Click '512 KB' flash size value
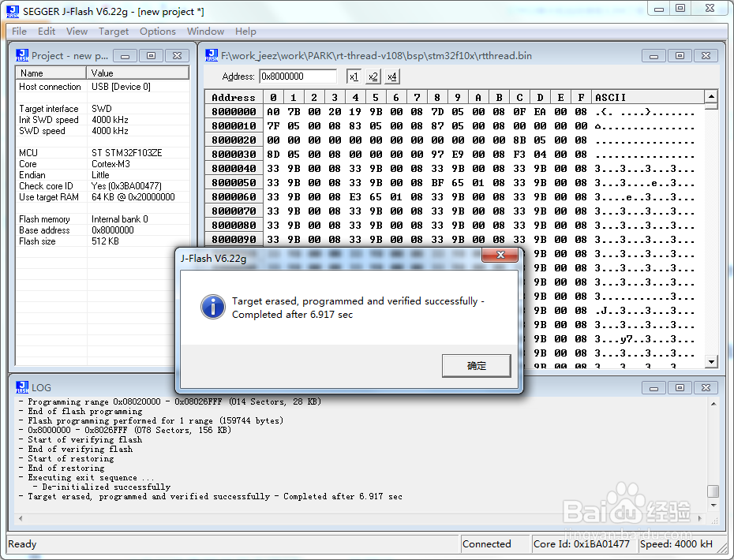 click(x=105, y=241)
